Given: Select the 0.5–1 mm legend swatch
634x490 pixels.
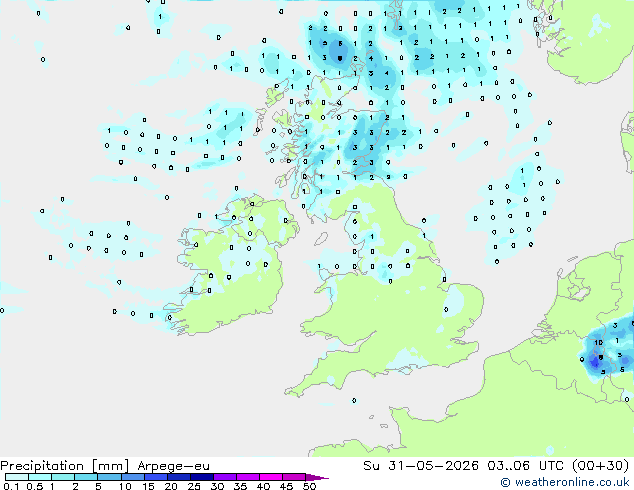Looking at the screenshot, I should (40, 477).
